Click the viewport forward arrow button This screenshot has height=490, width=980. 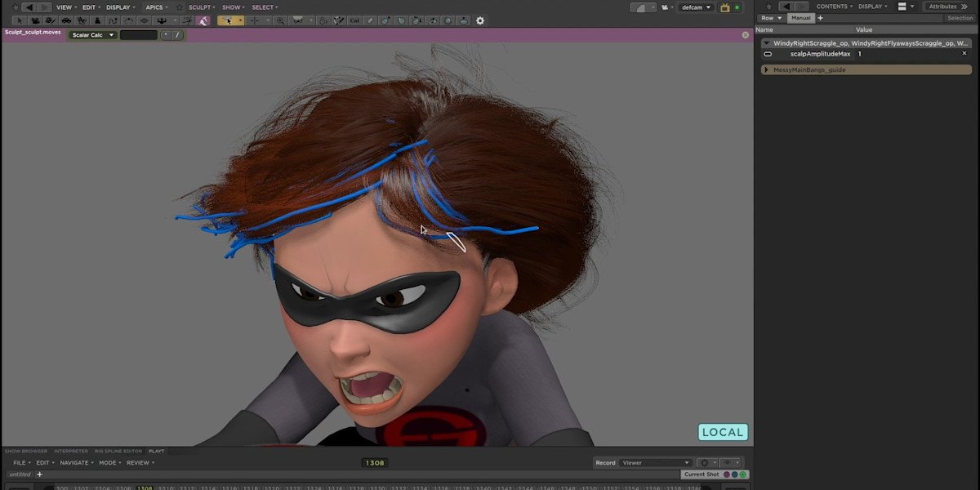point(44,7)
